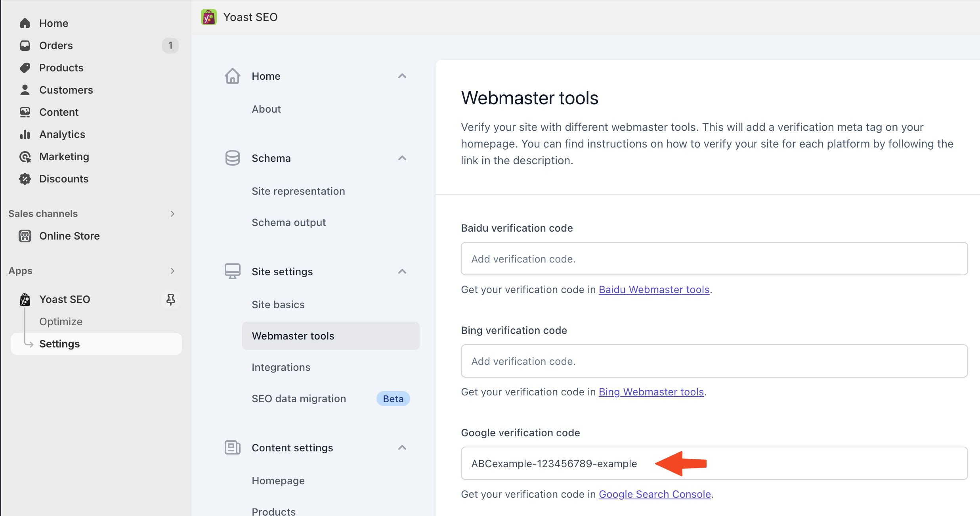
Task: Open the Integrations settings page
Action: pos(281,367)
